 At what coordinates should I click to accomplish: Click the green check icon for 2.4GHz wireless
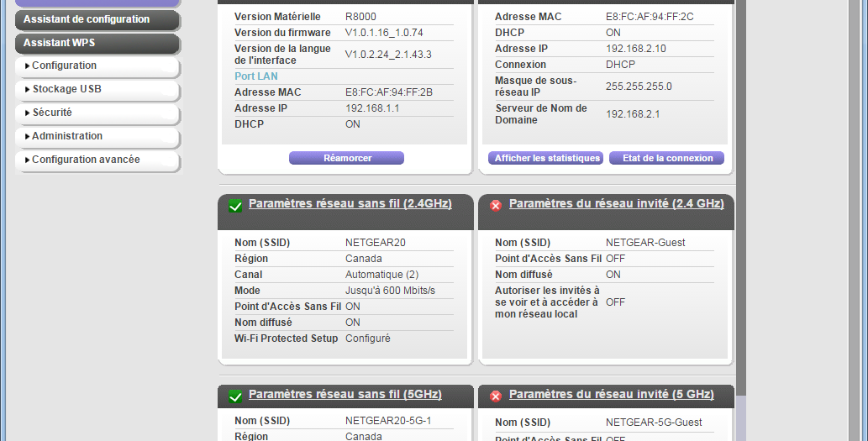click(x=235, y=206)
